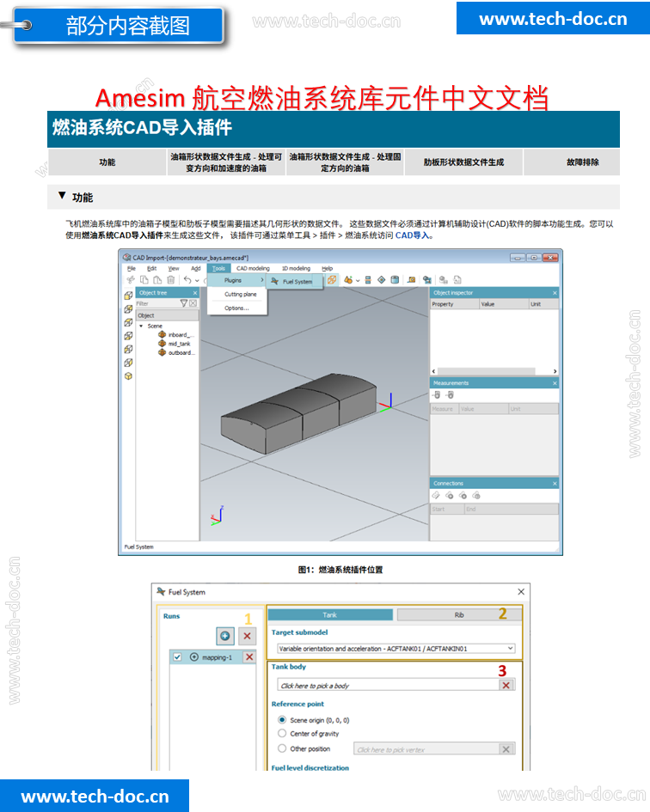Click the blue add-run plus button
The height and width of the screenshot is (812, 650).
[225, 635]
